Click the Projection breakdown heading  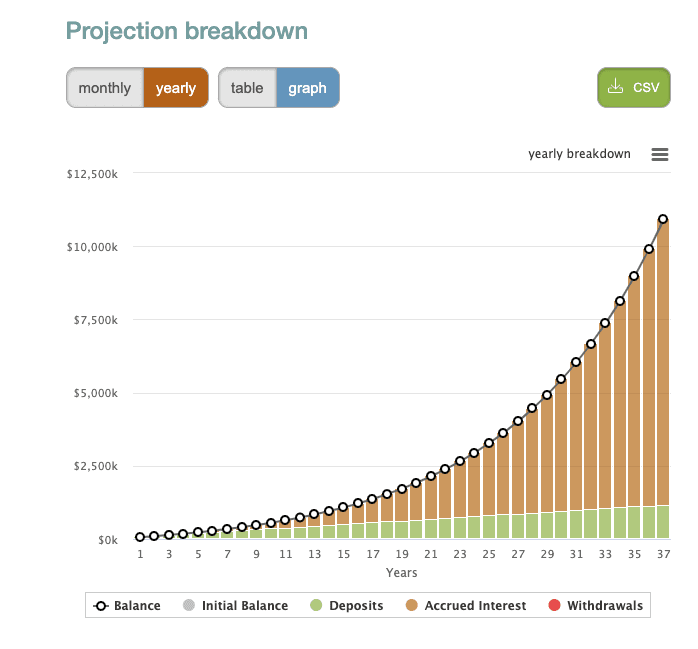[x=187, y=31]
